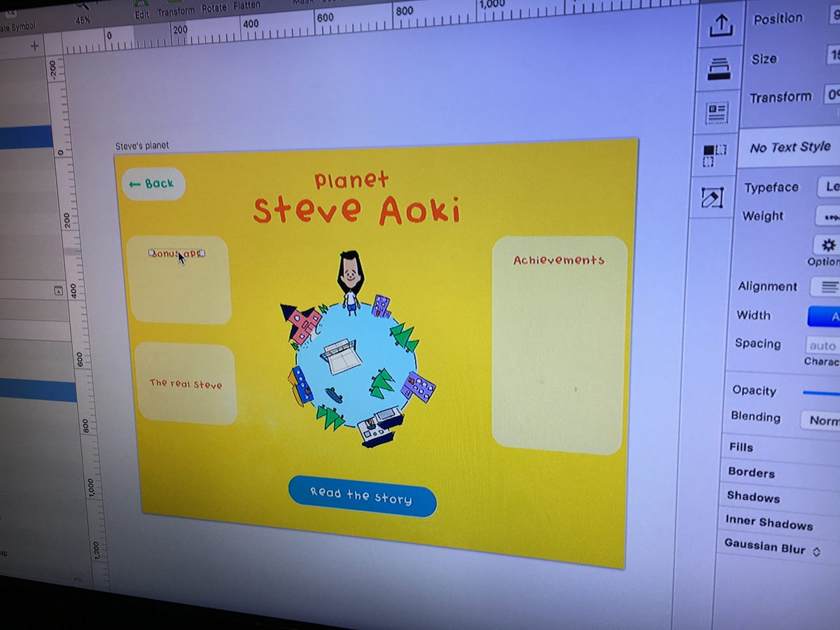Select the 'Planet' heading text
Viewport: 840px width, 630px height.
click(351, 180)
